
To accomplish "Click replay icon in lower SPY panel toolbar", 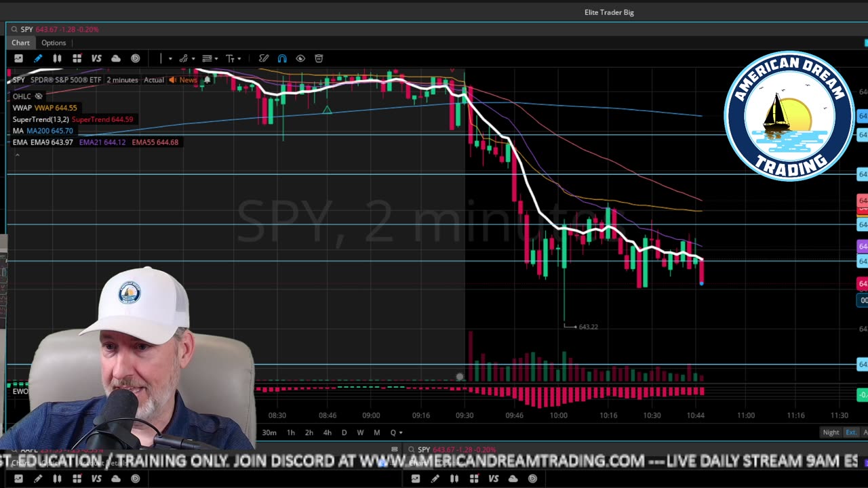I will (x=532, y=479).
